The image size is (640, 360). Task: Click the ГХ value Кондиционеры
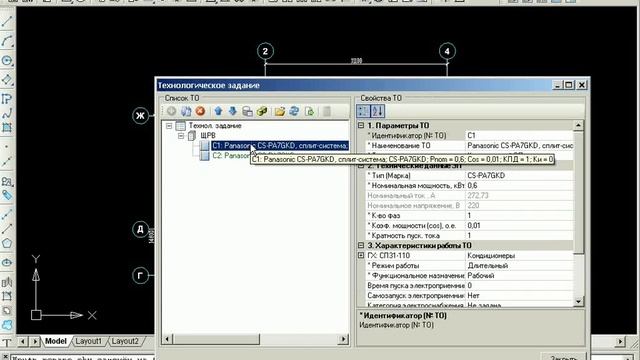pos(520,256)
